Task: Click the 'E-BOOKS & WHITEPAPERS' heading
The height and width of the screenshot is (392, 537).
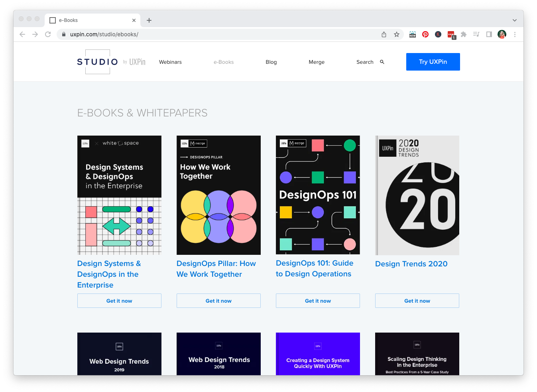Action: [x=142, y=113]
